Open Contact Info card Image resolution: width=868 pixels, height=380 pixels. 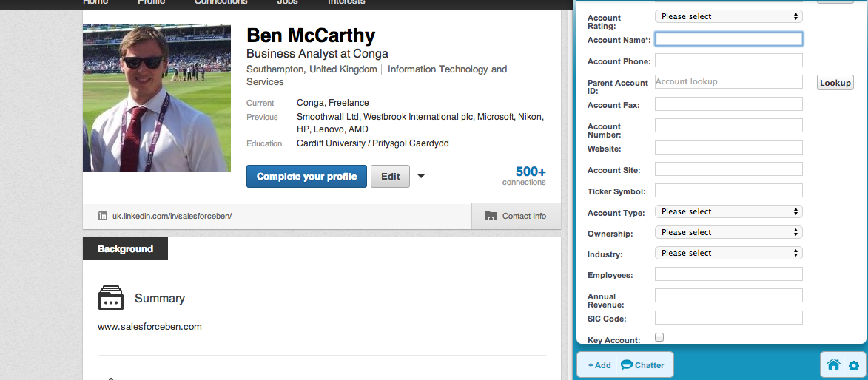point(516,217)
